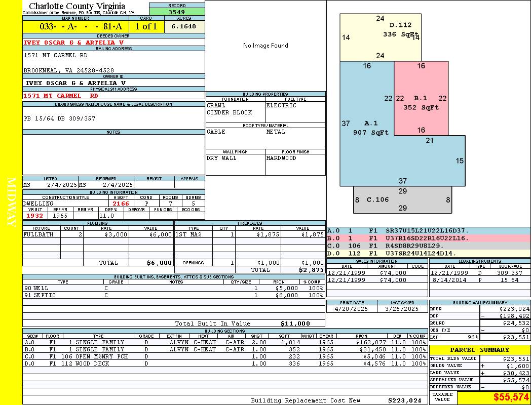The height and width of the screenshot is (405, 532).
Task: Select the map number field 033-A-81-A
Action: tap(75, 26)
